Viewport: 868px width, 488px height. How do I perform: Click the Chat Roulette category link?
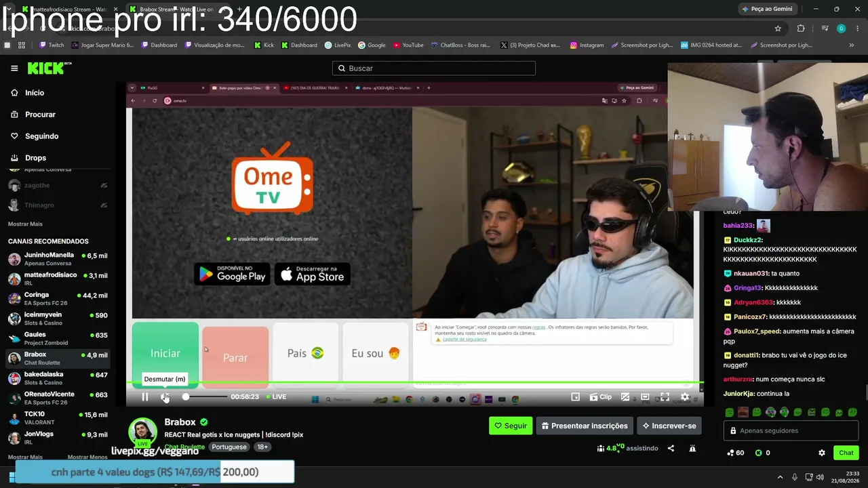[x=184, y=447]
